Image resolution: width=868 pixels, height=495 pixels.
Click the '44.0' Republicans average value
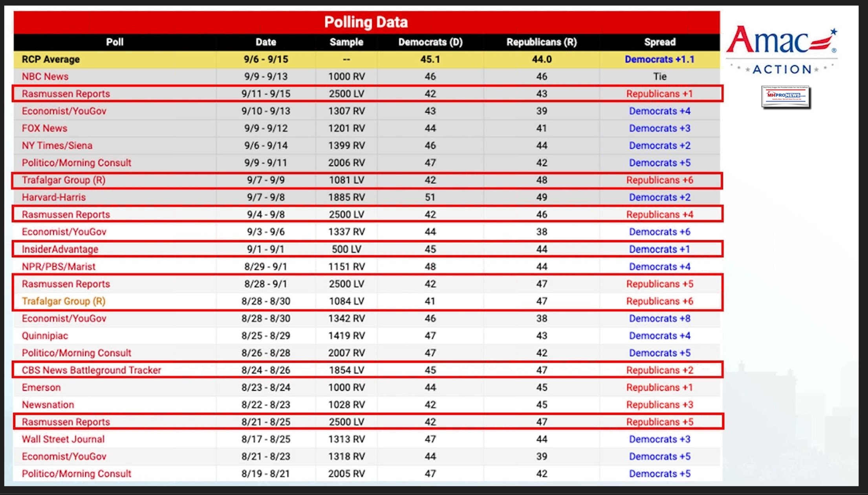542,59
